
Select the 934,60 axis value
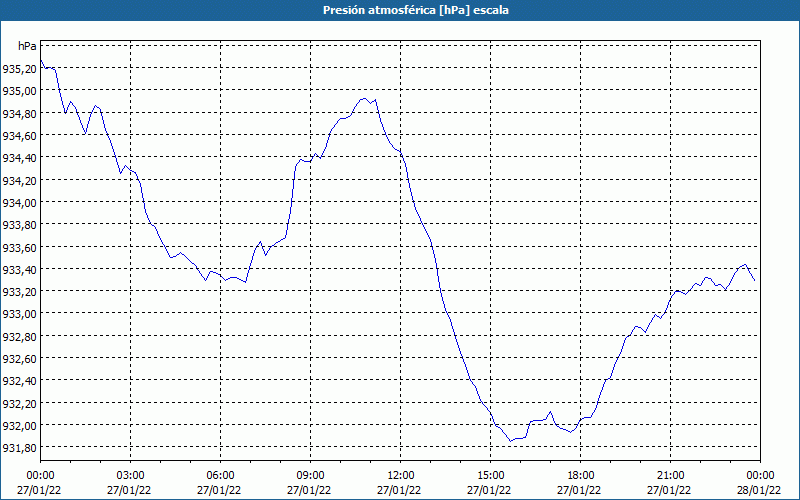(x=19, y=135)
